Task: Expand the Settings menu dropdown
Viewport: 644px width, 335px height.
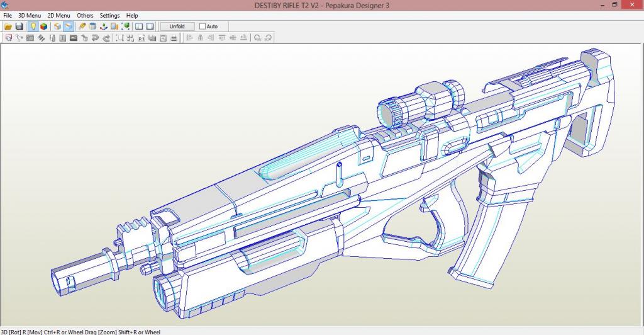Action: 109,15
